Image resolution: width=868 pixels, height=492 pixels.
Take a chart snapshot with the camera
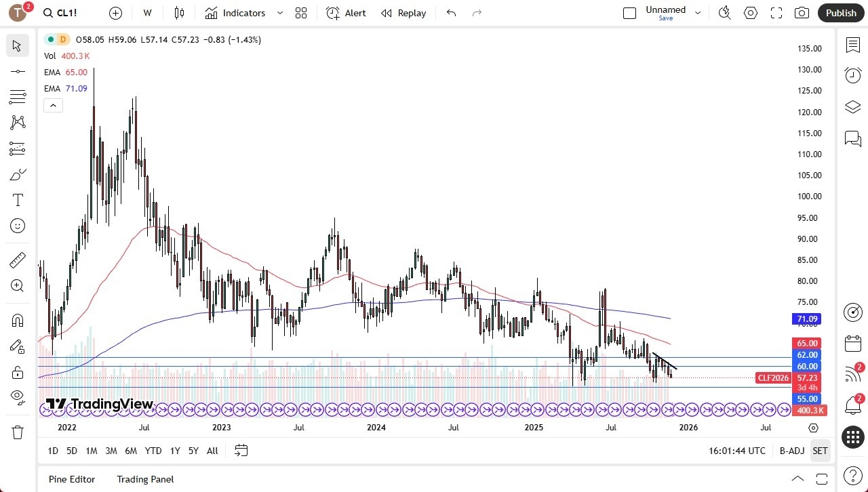click(x=801, y=12)
